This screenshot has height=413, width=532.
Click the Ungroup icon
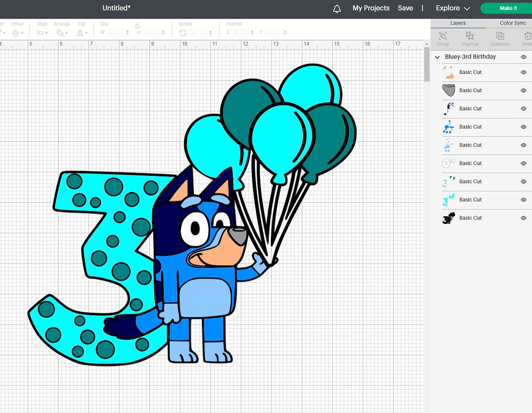pos(470,36)
